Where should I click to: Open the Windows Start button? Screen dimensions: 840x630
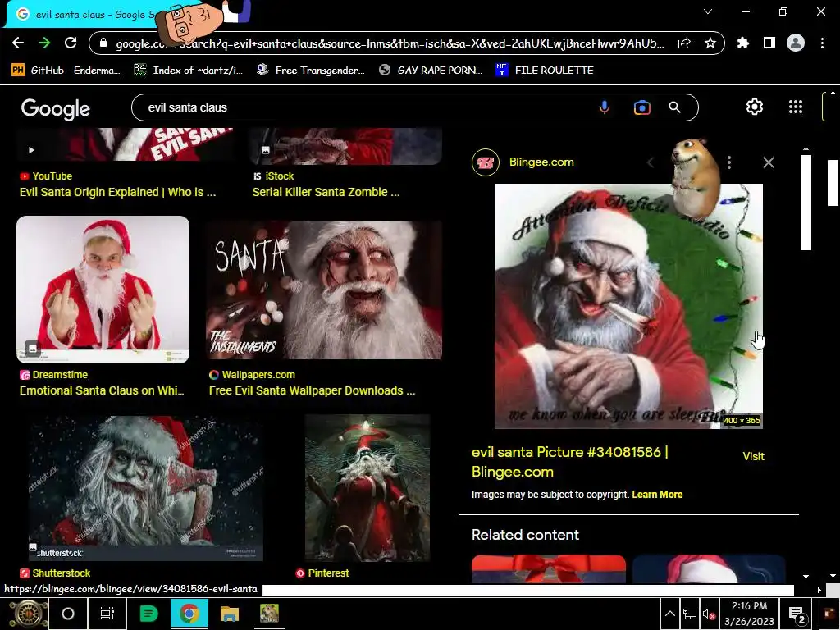click(29, 614)
